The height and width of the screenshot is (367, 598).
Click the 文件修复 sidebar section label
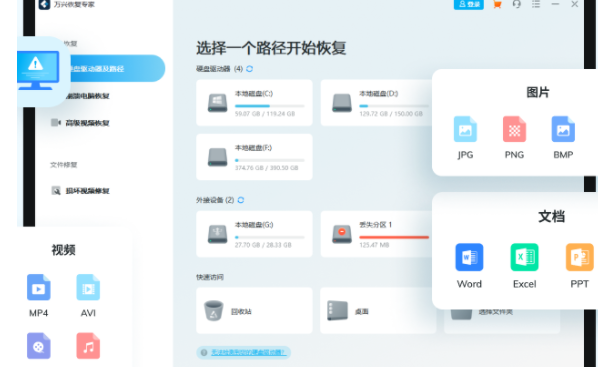click(64, 165)
